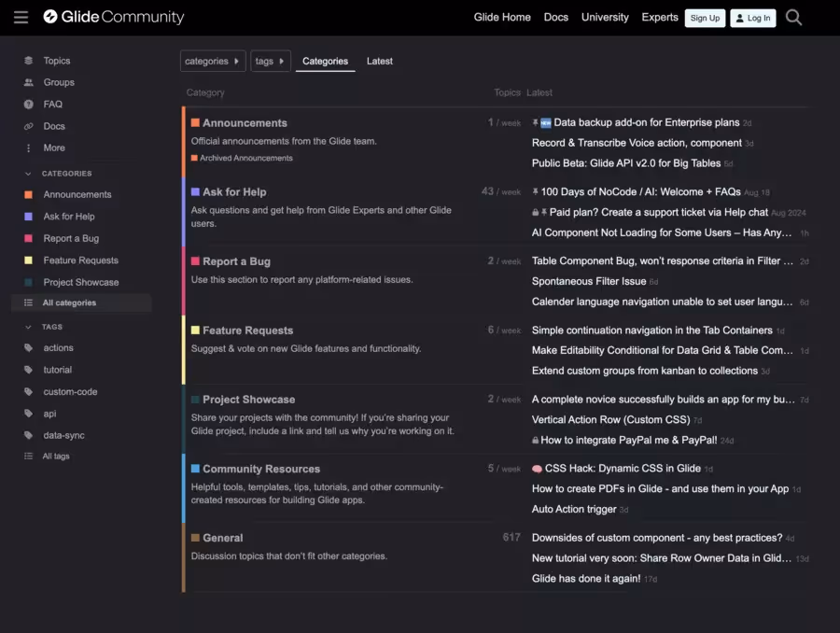Screen dimensions: 840x633
Task: Click the lock icon on Paid plan topic
Action: click(535, 213)
